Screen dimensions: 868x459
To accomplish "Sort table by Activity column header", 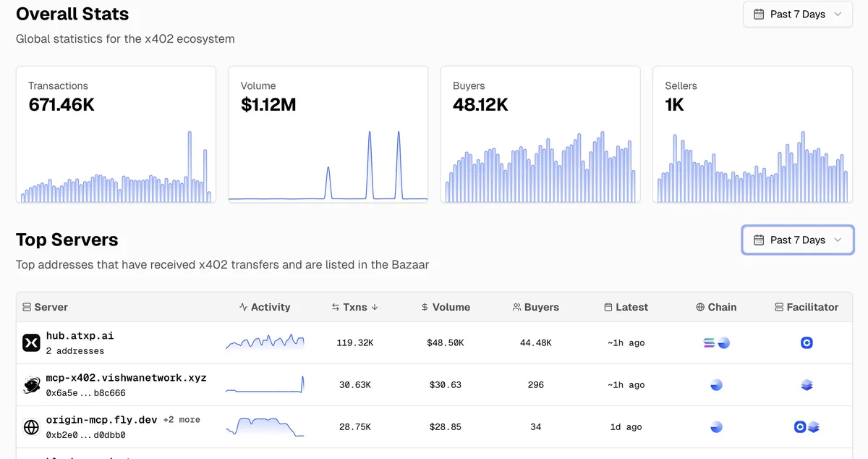I will tap(265, 307).
